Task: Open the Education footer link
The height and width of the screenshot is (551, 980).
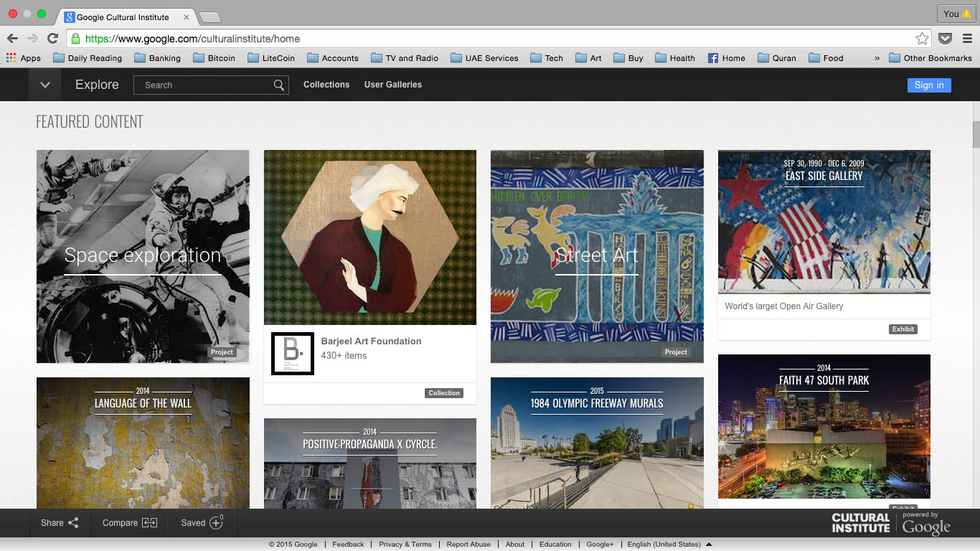Action: 555,545
